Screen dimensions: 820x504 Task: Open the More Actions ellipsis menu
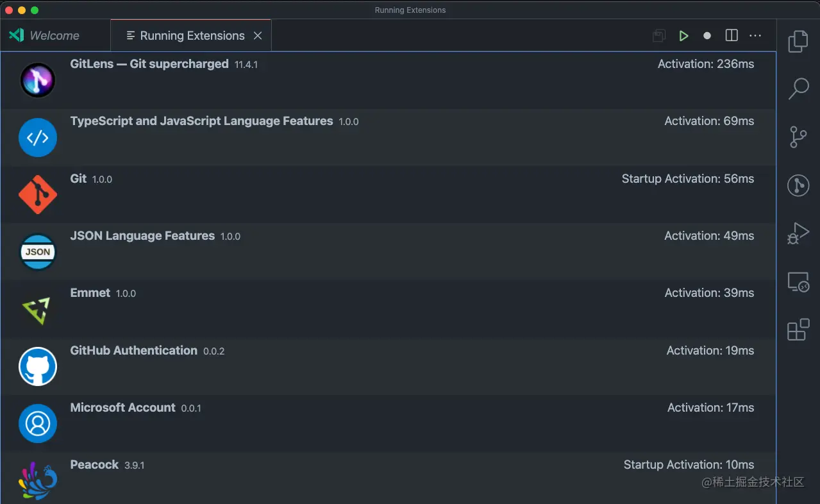point(755,36)
